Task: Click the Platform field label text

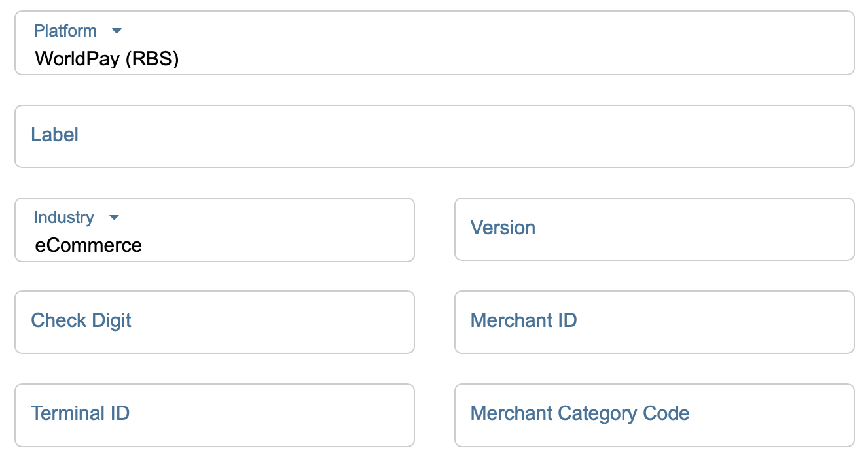Action: pyautogui.click(x=65, y=31)
